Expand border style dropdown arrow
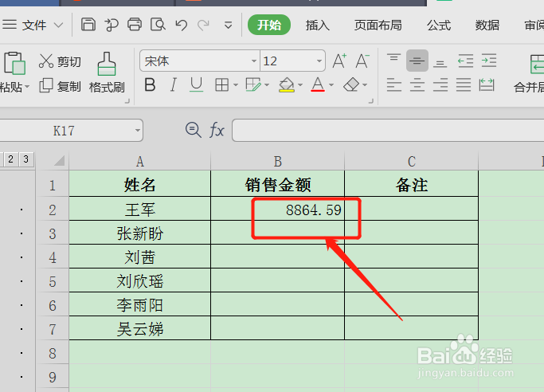This screenshot has height=392, width=544. [236, 84]
